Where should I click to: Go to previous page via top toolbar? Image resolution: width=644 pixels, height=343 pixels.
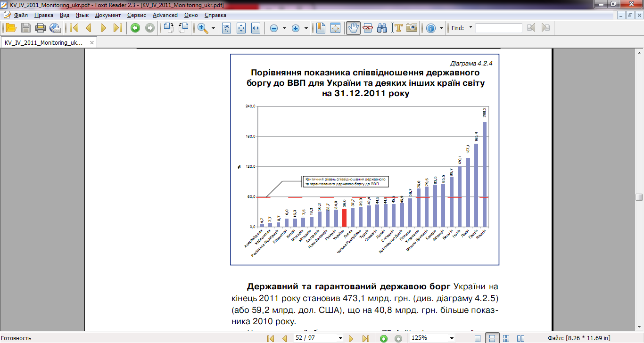click(88, 28)
